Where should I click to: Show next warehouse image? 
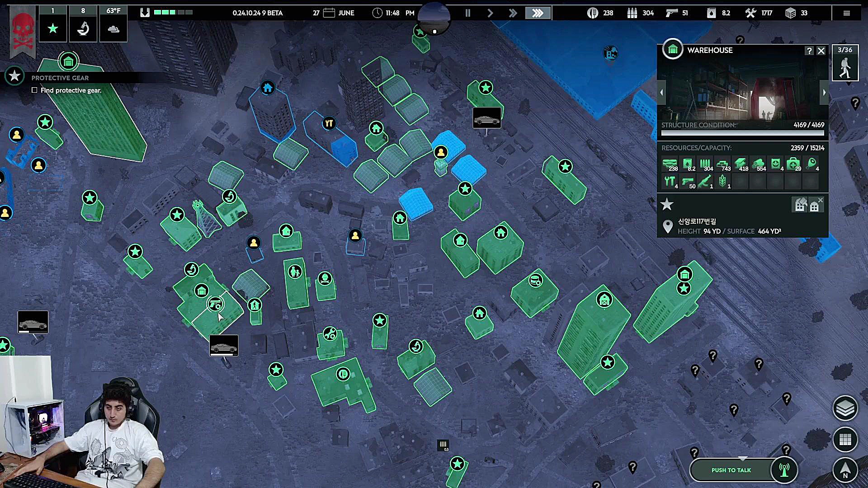click(x=824, y=92)
